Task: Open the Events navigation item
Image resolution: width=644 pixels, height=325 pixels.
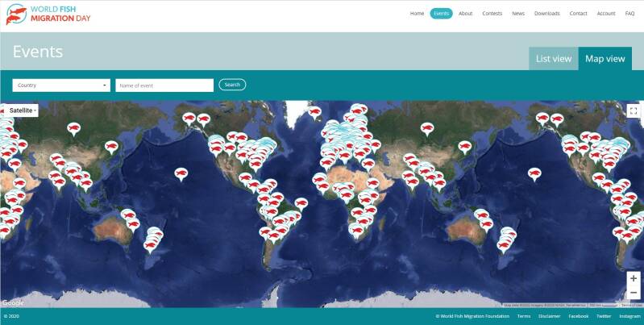Action: [441, 14]
